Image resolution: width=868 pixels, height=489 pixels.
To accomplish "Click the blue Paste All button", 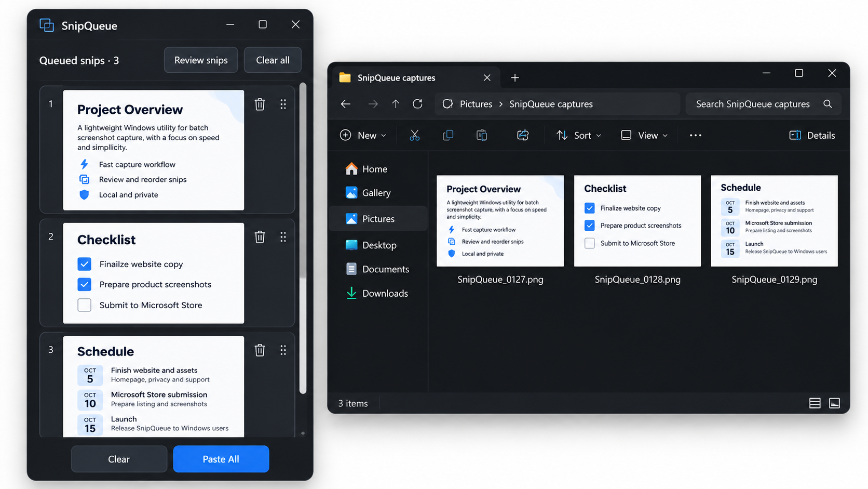I will point(221,459).
